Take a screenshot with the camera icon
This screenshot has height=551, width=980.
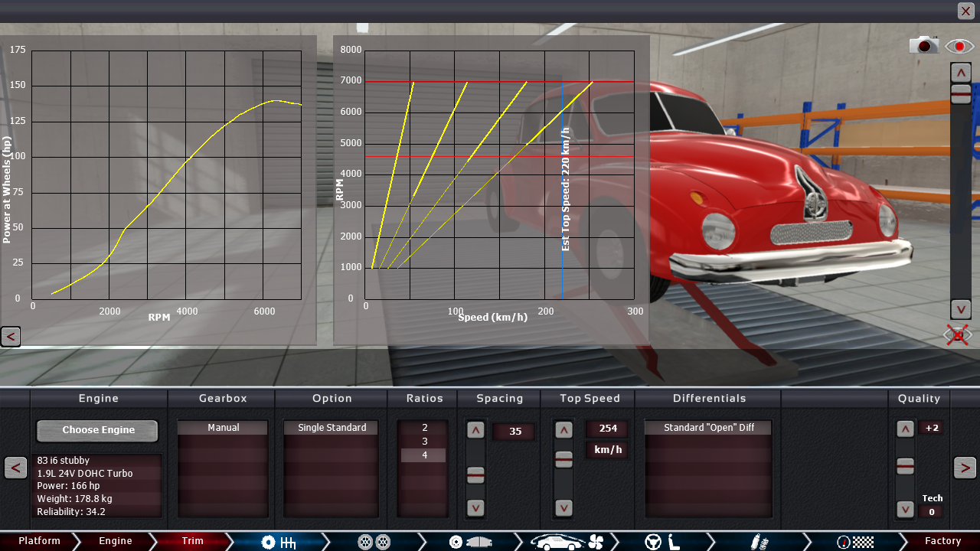click(x=924, y=46)
